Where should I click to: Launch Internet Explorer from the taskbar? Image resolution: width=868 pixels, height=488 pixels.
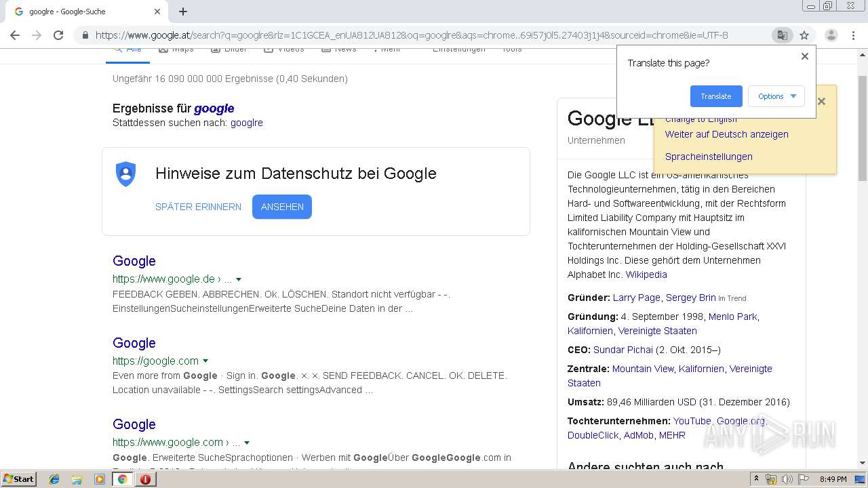click(54, 479)
